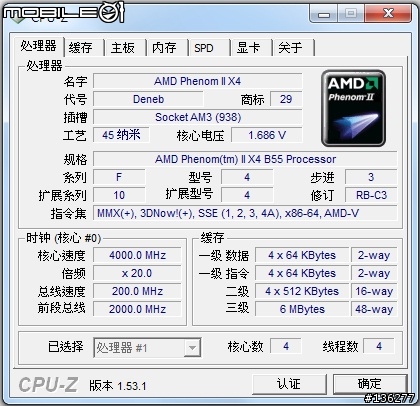
Task: Open the 处理器 #1 selection dropdown
Action: pyautogui.click(x=147, y=348)
